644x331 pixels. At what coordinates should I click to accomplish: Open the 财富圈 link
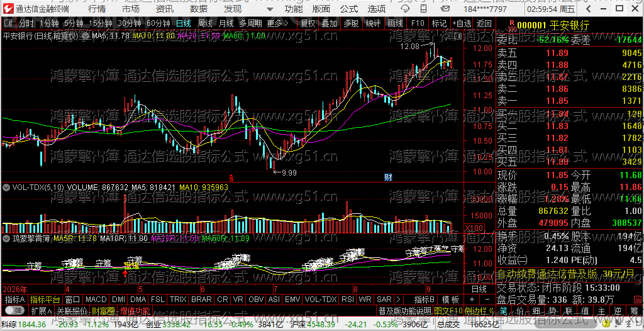point(104,310)
